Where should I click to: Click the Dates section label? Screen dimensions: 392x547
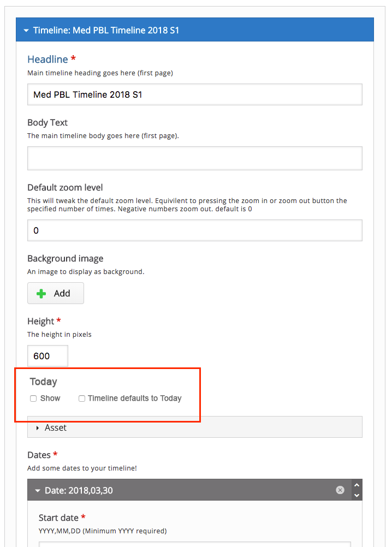(x=39, y=455)
